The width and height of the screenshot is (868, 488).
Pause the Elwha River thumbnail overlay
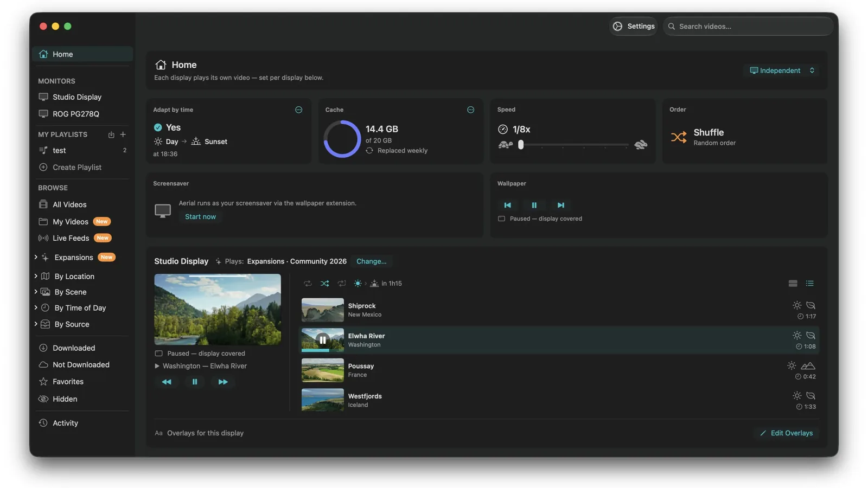[322, 340]
